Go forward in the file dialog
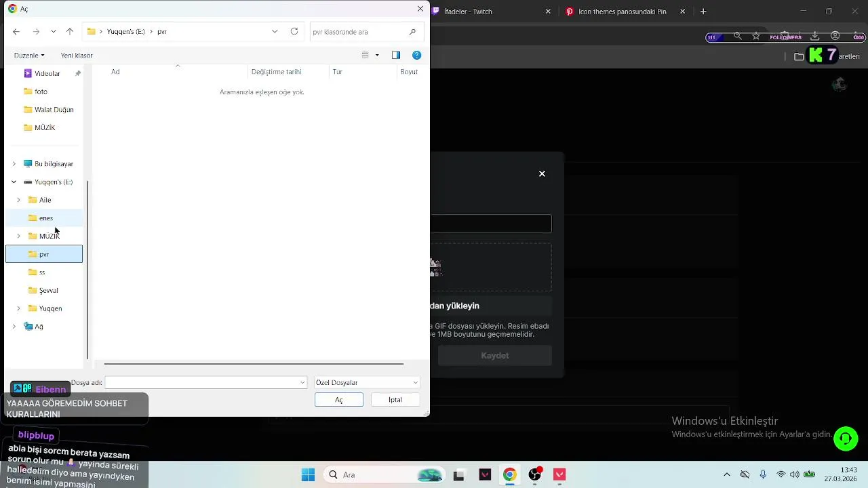The image size is (868, 488). coord(37,32)
